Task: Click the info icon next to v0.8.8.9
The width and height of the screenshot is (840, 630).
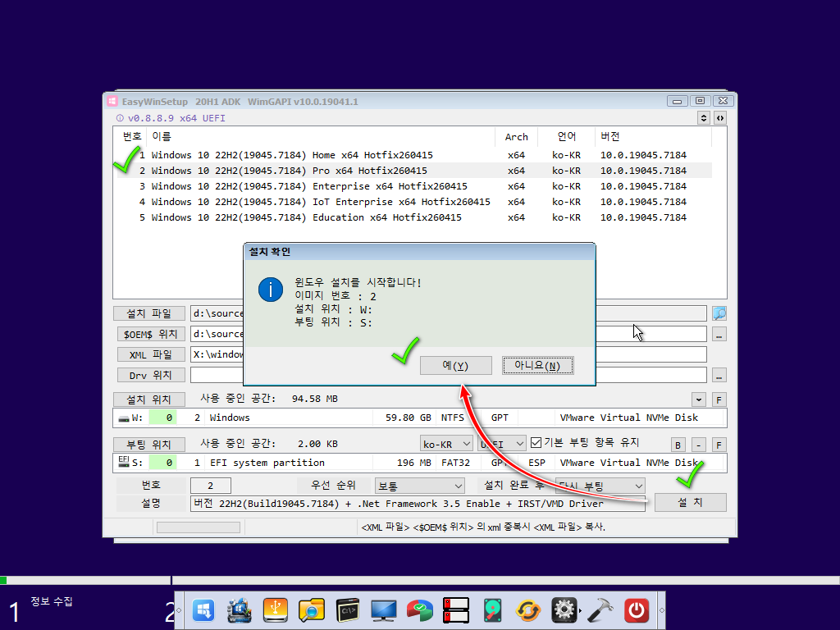Action: tap(120, 118)
